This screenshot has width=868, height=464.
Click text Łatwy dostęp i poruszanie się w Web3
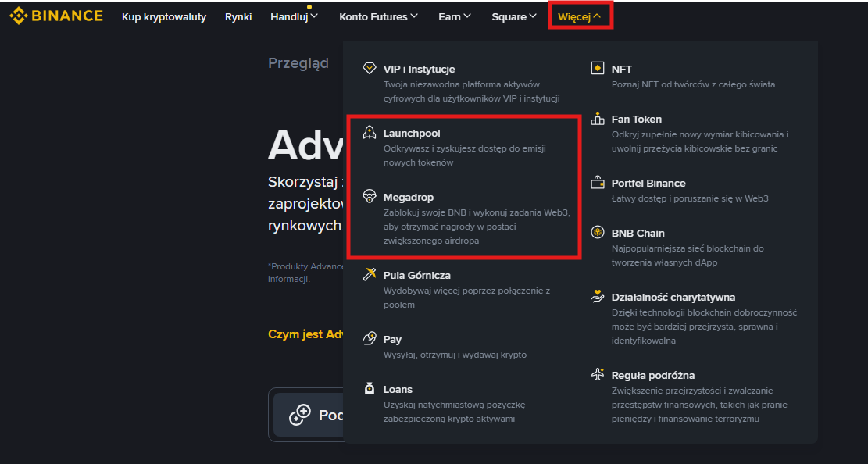point(690,198)
